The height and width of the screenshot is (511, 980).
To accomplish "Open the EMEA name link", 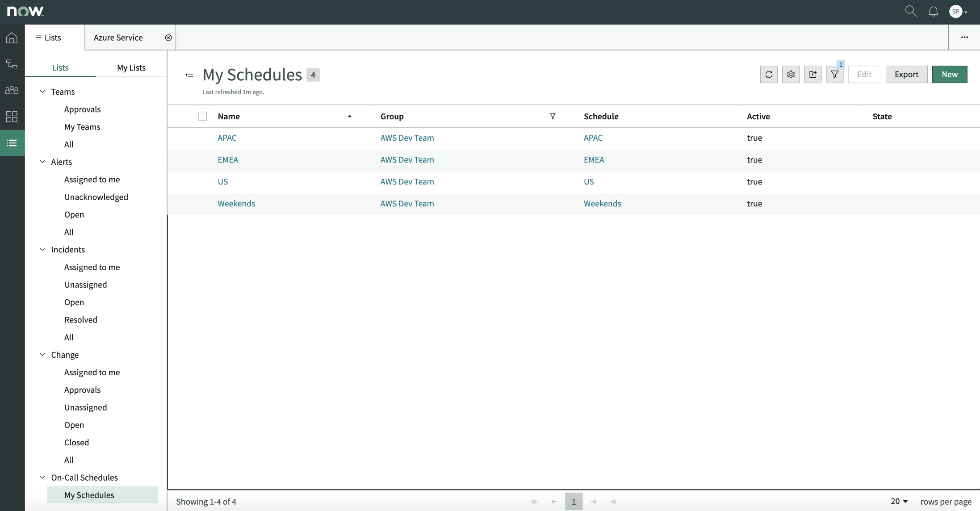I will click(x=228, y=160).
